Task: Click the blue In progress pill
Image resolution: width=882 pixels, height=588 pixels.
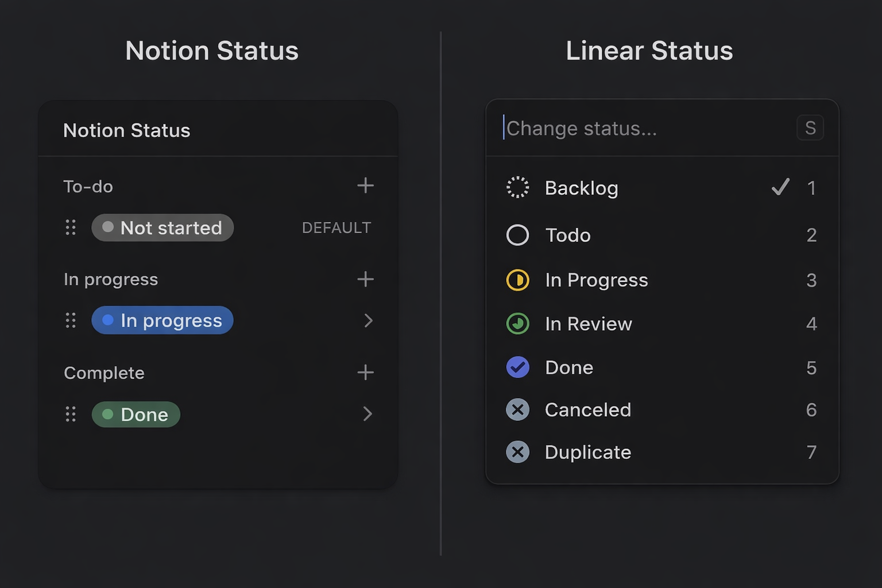Action: [x=163, y=320]
